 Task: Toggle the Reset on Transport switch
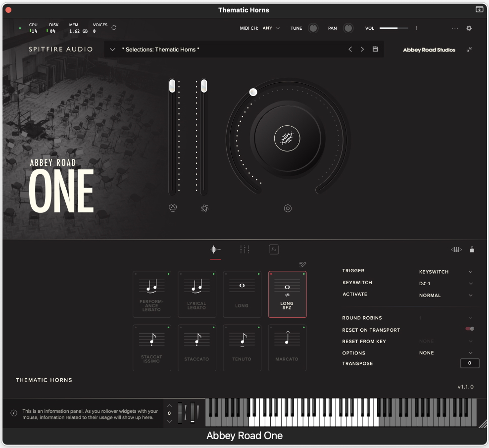coord(470,329)
